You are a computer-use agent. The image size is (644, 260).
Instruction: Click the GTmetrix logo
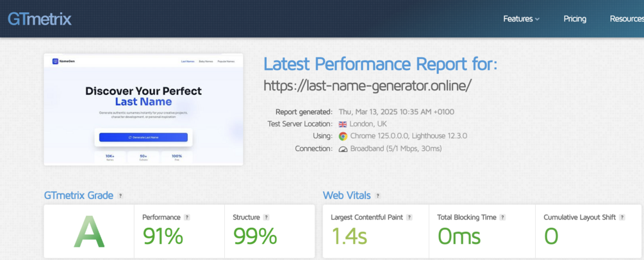pyautogui.click(x=40, y=19)
